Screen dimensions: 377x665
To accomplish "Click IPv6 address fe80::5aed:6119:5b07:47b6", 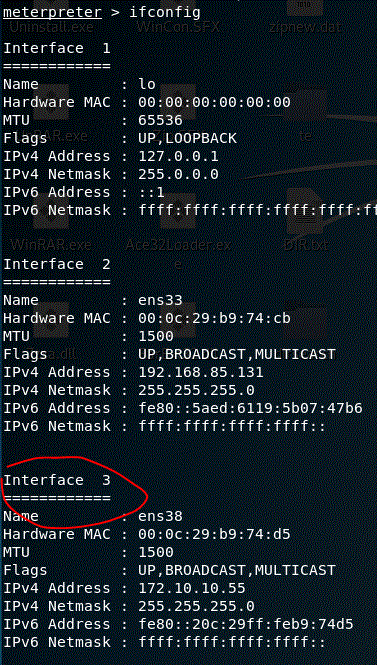I will (250, 408).
